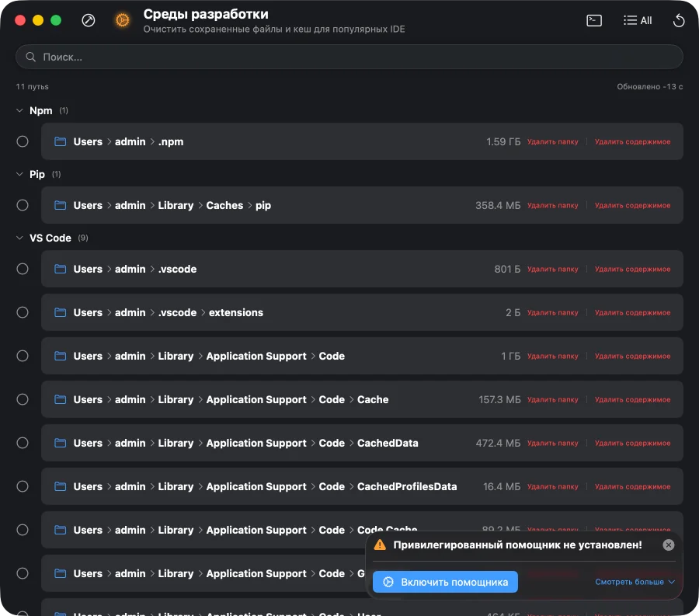Click the .npm path segment

tap(171, 141)
